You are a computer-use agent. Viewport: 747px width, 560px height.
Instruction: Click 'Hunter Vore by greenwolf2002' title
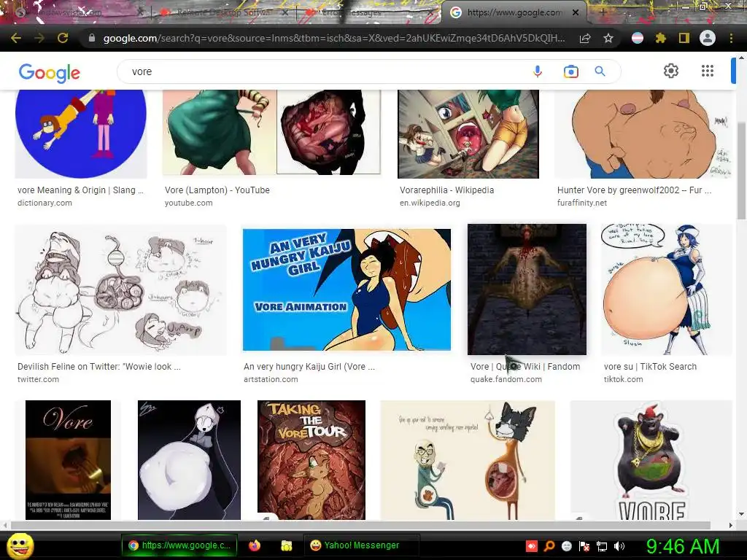[x=634, y=190]
